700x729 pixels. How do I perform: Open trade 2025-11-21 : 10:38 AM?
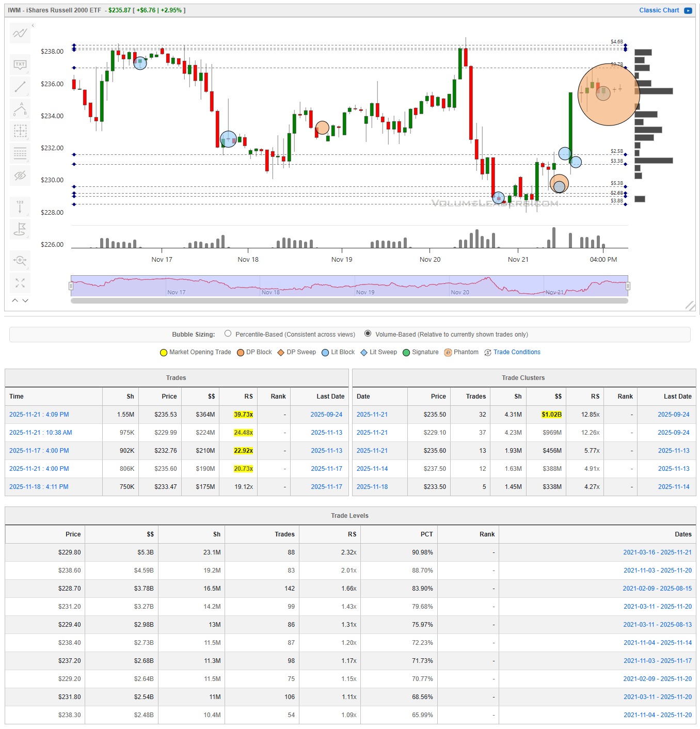click(x=41, y=433)
